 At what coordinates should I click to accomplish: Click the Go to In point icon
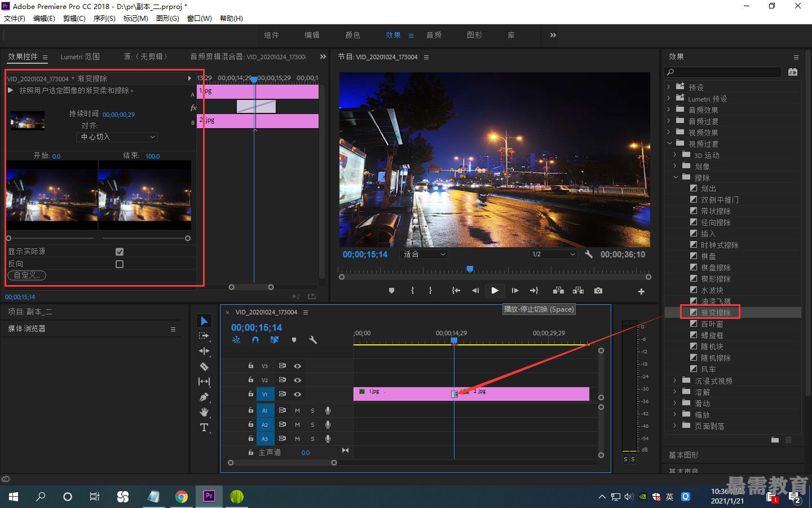click(x=456, y=291)
